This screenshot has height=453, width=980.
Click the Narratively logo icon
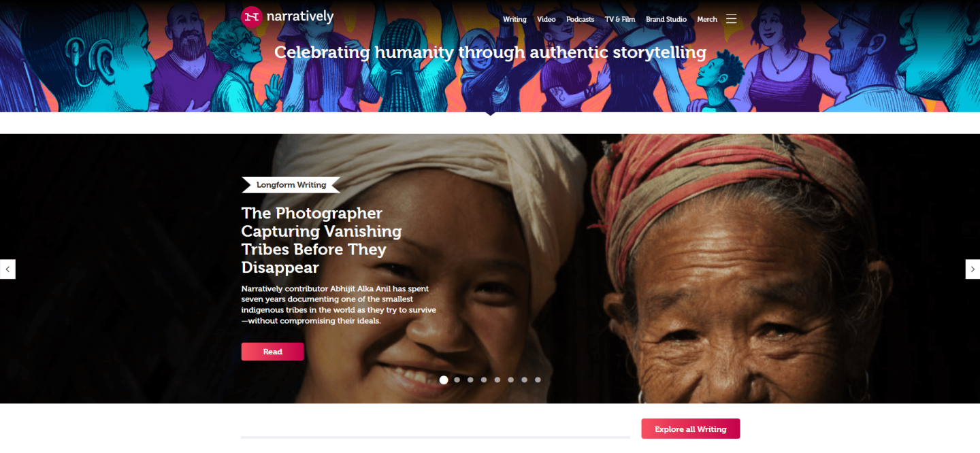252,16
